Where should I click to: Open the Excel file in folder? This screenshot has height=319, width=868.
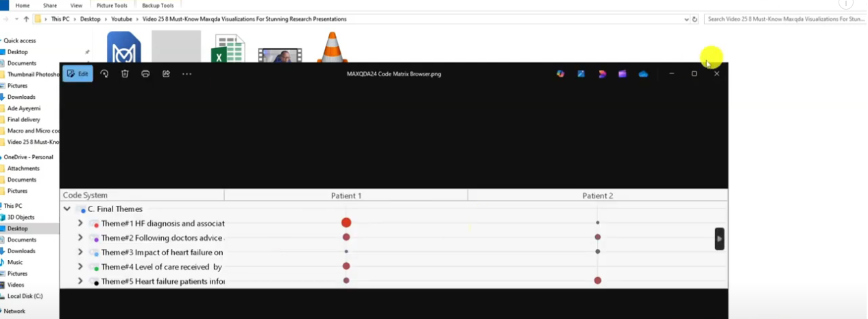pyautogui.click(x=227, y=49)
